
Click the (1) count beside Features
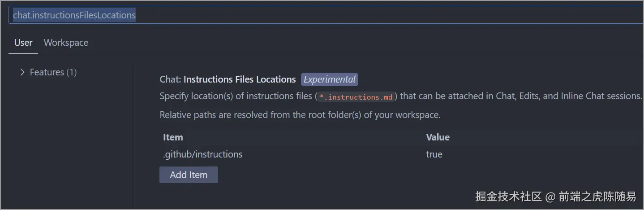(72, 72)
